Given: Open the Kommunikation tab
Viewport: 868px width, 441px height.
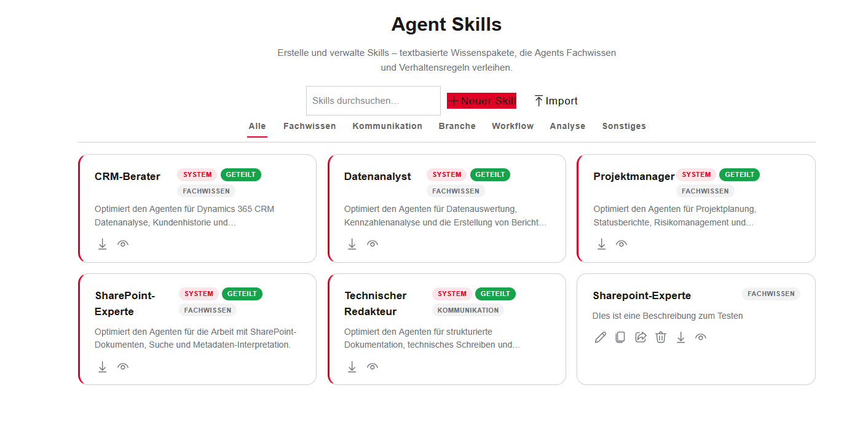Looking at the screenshot, I should tap(387, 126).
